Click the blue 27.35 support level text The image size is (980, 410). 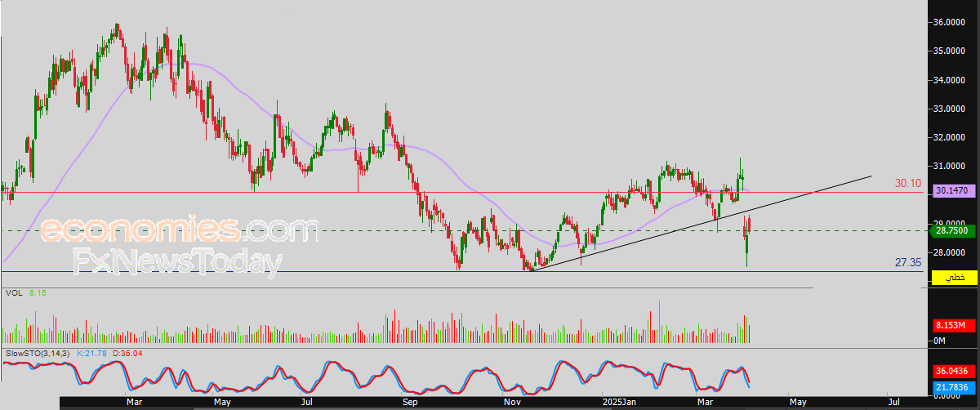[908, 262]
